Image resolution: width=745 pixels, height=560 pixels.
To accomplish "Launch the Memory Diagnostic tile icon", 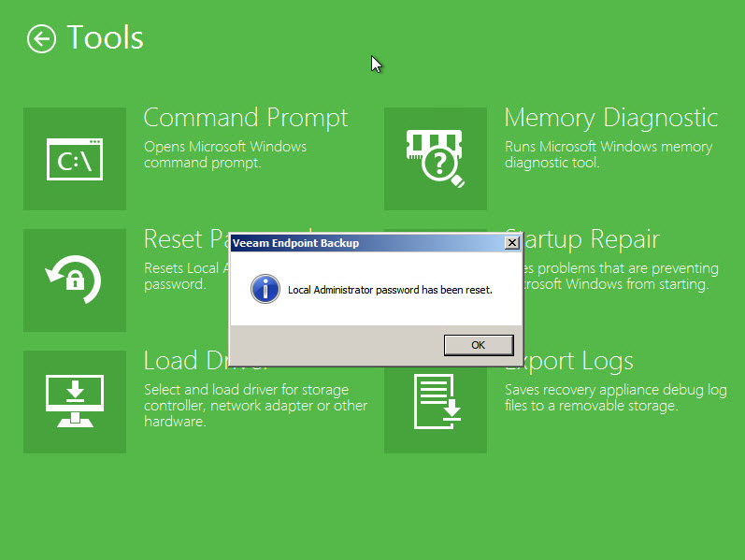I will tap(436, 159).
